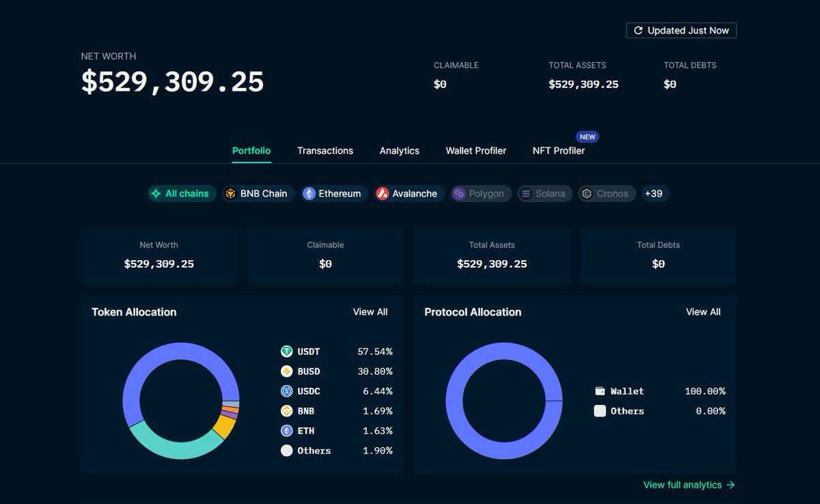Click the Others square icon in Protocol Allocation
The image size is (820, 504).
pos(600,411)
